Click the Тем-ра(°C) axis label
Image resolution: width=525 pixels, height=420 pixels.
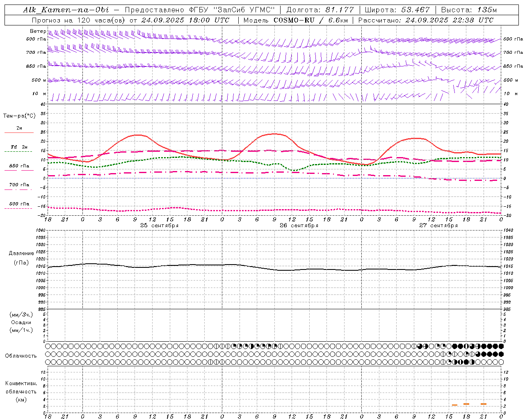pyautogui.click(x=19, y=116)
